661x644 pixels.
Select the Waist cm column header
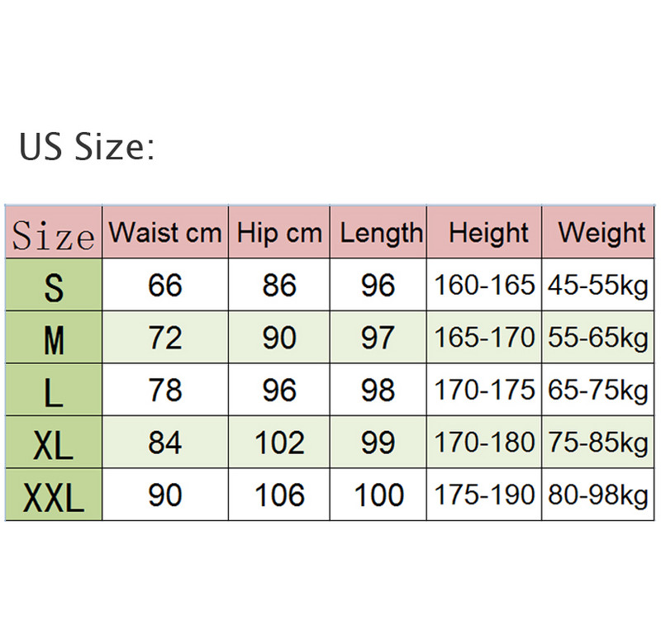tap(165, 233)
